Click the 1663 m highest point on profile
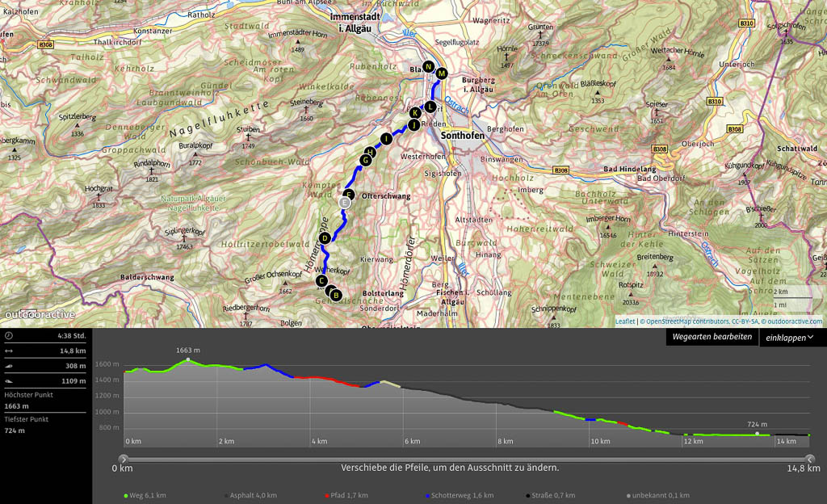The width and height of the screenshot is (827, 504). coord(188,359)
